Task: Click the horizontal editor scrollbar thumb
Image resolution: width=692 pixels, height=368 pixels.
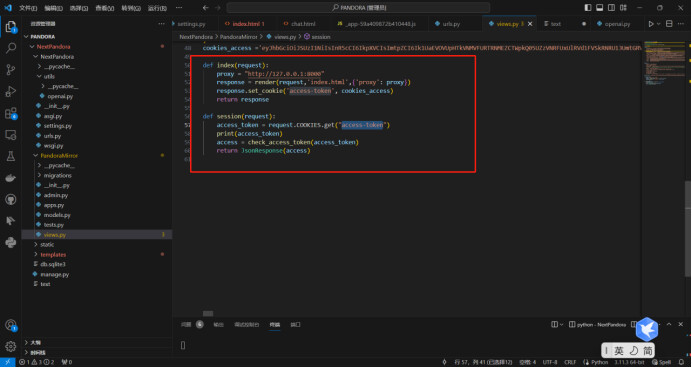Action: [x=208, y=314]
